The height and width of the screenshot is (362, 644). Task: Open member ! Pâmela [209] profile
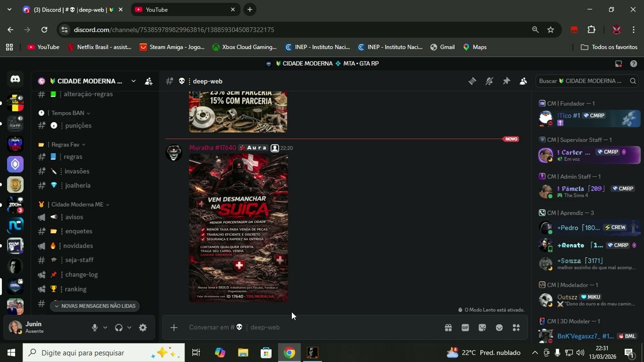(x=589, y=192)
